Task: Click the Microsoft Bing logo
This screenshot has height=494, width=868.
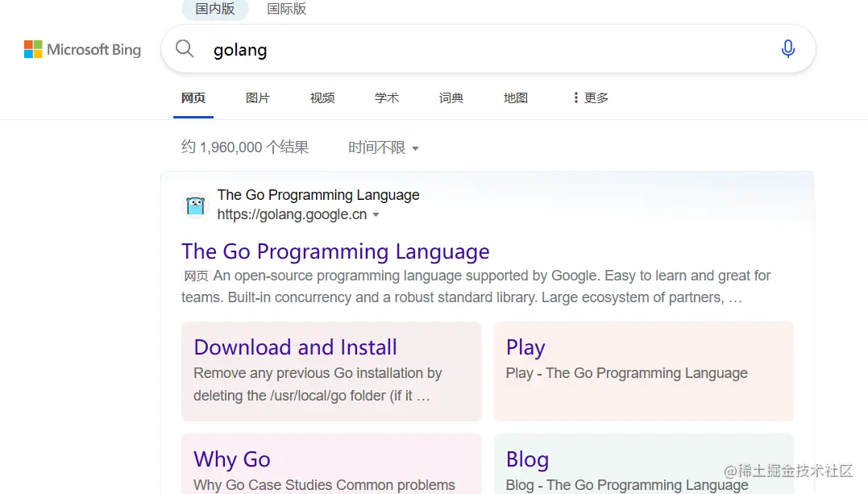Action: [x=82, y=50]
